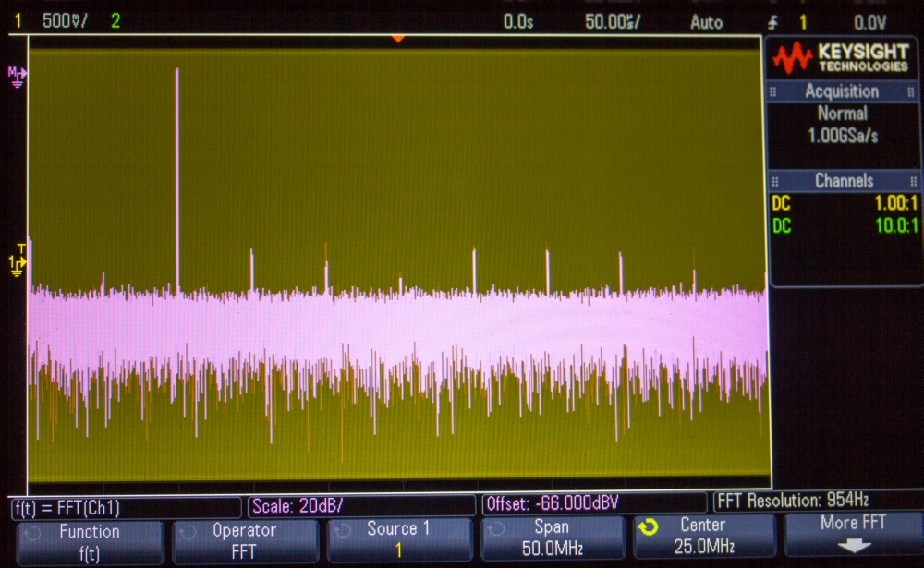Click the 1.00GSa/s sample rate
Viewport: 924px width, 568px height.
[x=843, y=136]
